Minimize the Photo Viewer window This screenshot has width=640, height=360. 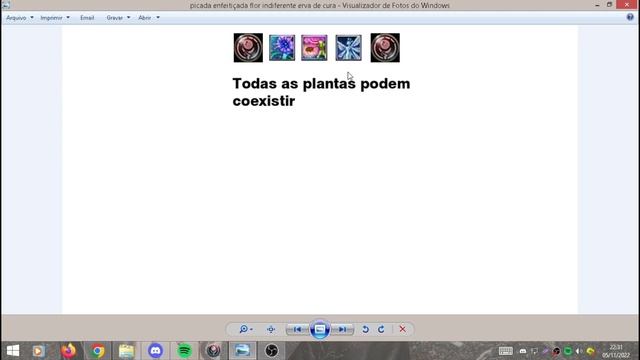597,5
